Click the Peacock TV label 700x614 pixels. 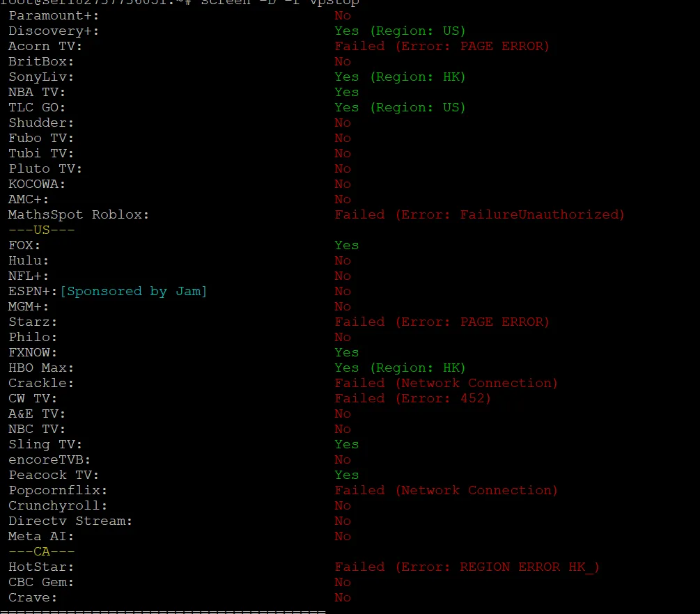[x=54, y=475]
